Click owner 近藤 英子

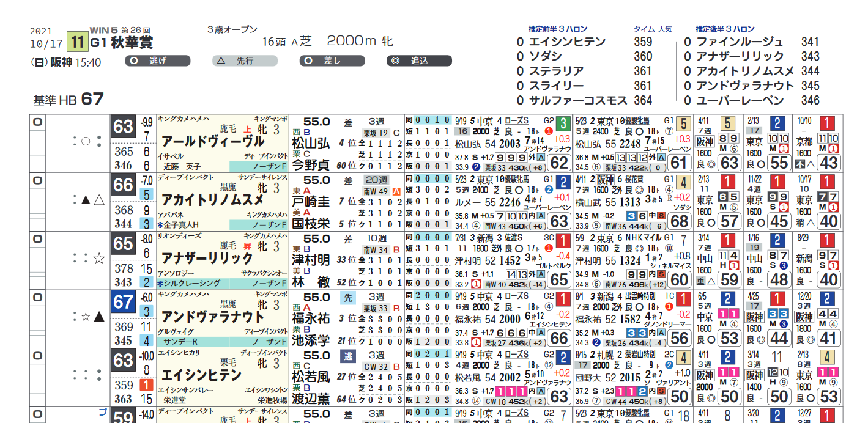click(x=181, y=166)
